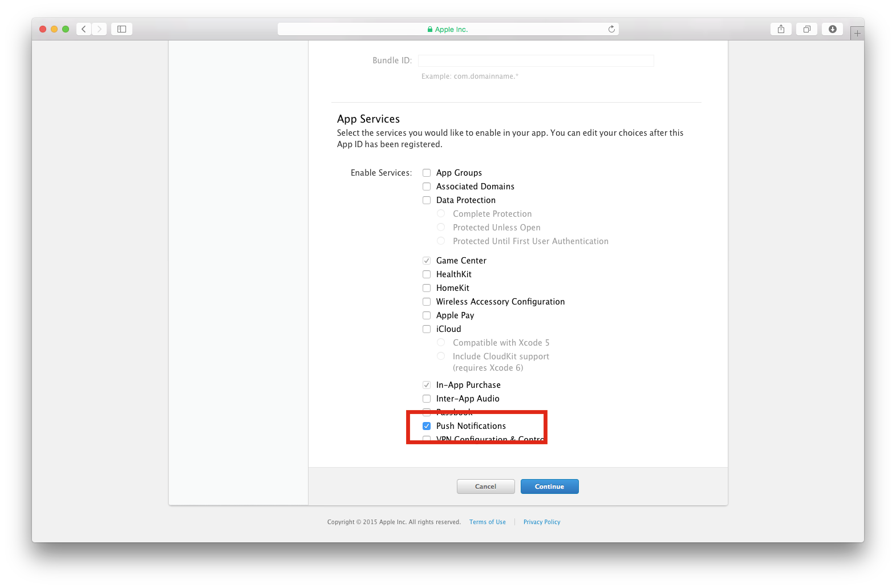Click the blue Continue button

click(550, 486)
